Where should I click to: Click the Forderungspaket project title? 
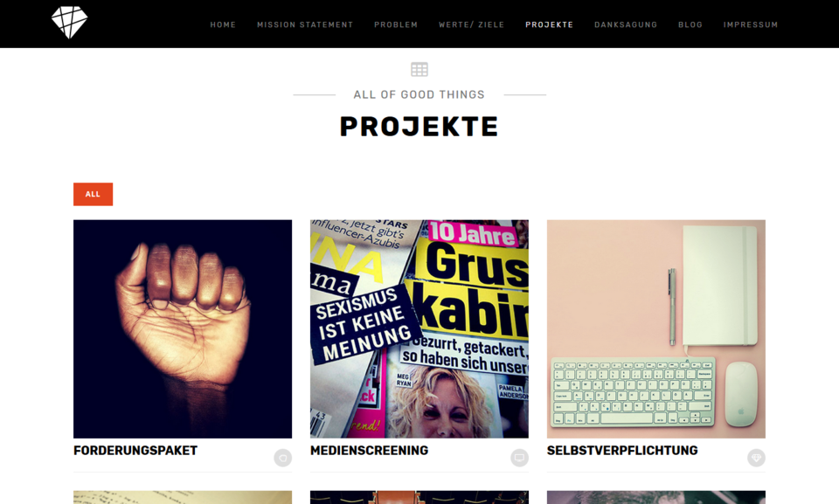click(x=135, y=451)
